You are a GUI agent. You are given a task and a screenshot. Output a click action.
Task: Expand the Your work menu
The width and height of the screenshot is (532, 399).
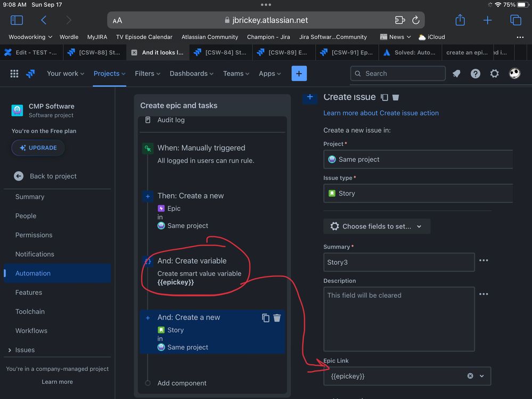[x=66, y=74]
